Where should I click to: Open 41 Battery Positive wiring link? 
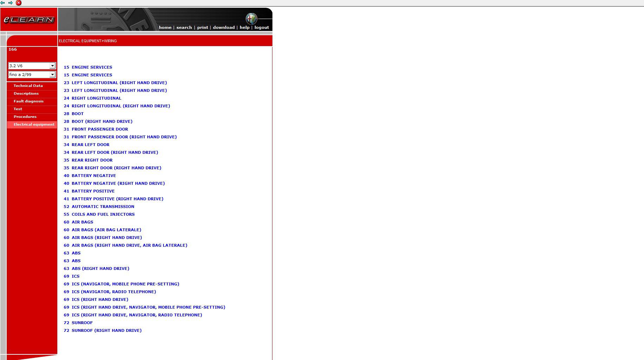pos(93,191)
